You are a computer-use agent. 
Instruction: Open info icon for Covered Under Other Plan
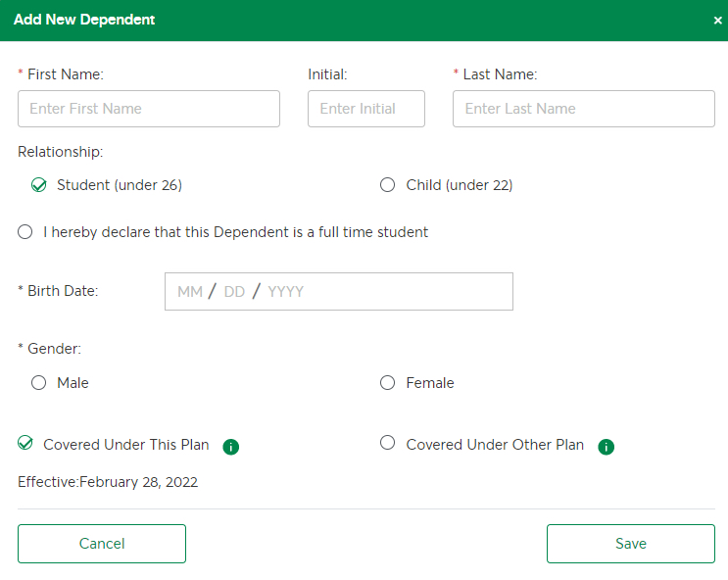(606, 447)
